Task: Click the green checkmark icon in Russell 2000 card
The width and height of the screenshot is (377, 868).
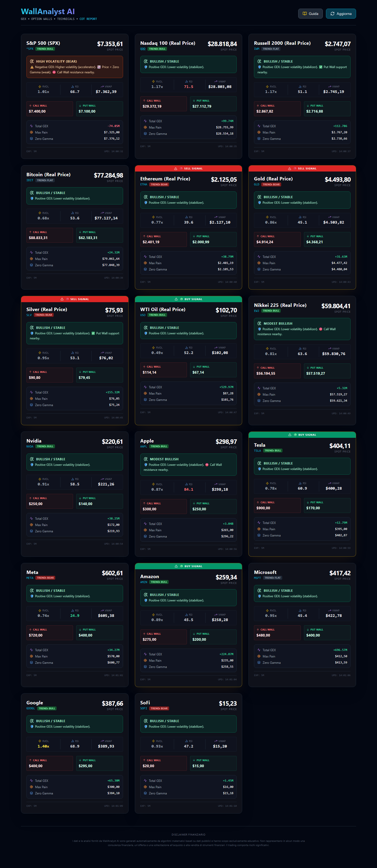Action: [x=321, y=67]
